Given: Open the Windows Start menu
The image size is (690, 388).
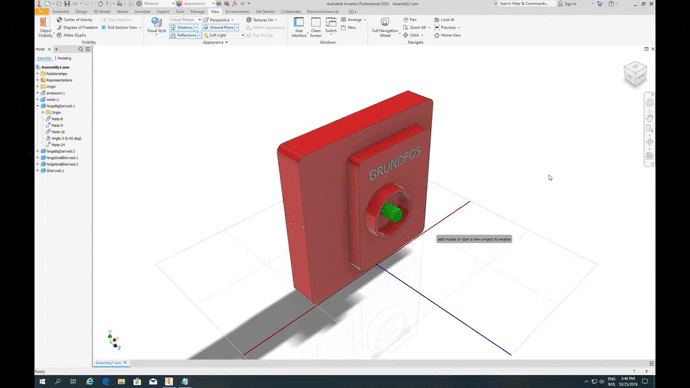Looking at the screenshot, I should 42,381.
